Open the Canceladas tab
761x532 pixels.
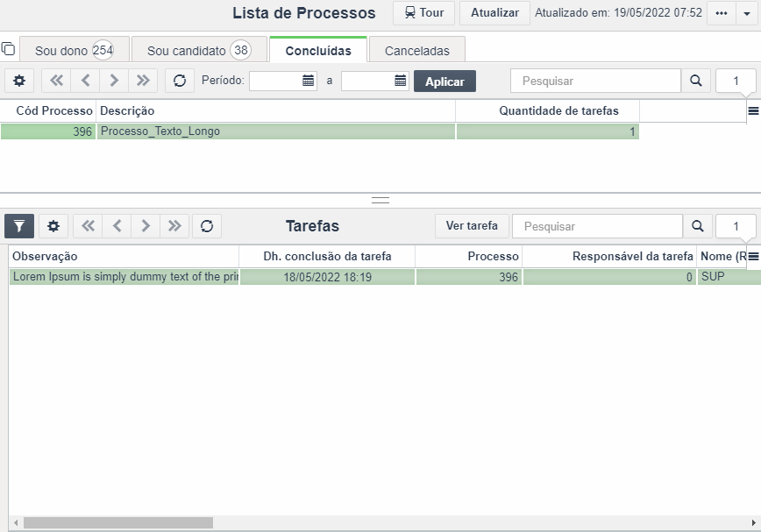pos(417,51)
